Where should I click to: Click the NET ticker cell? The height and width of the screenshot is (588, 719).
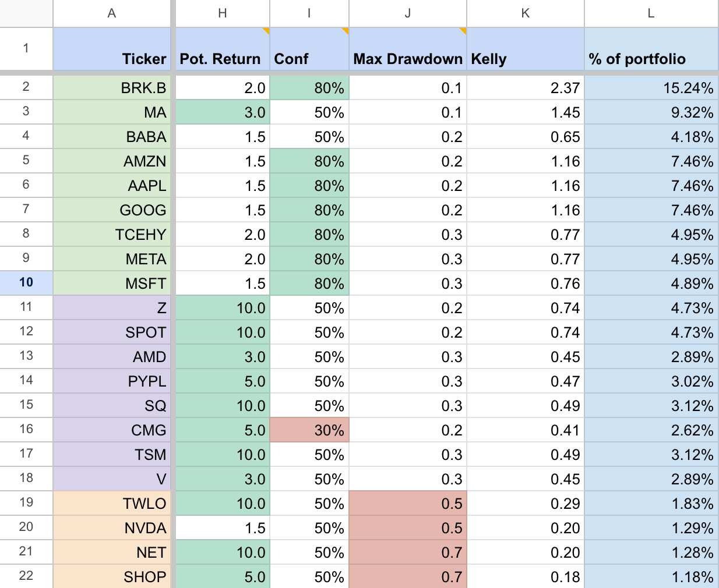(x=112, y=552)
